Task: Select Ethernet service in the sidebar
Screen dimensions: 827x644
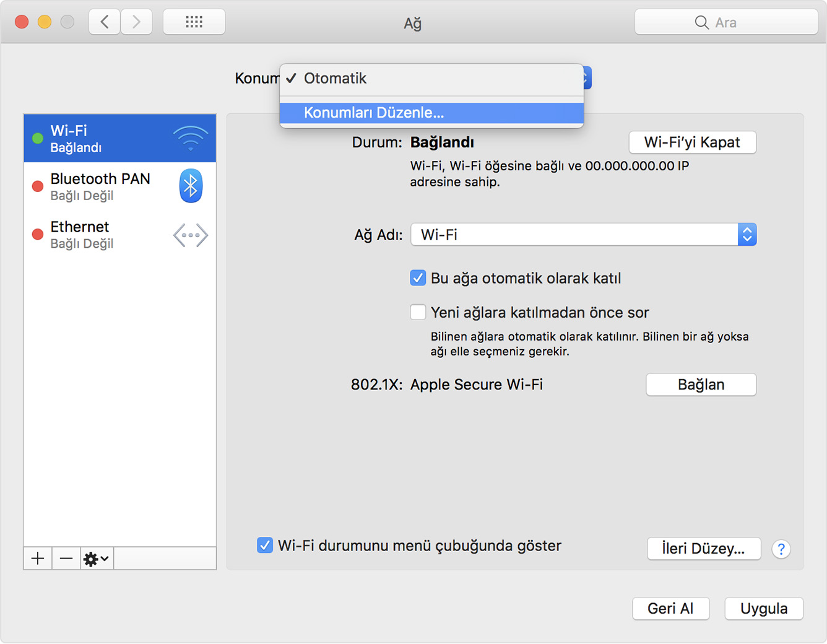Action: click(x=120, y=235)
